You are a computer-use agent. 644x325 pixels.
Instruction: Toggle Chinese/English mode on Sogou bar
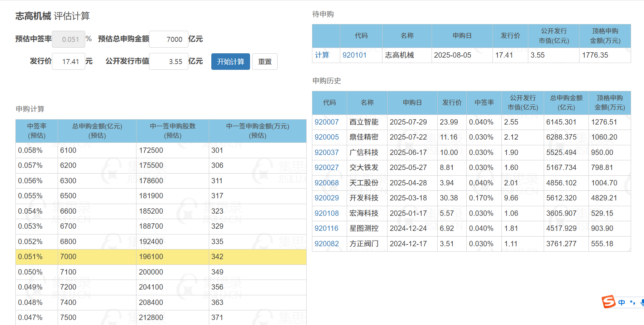(x=622, y=302)
